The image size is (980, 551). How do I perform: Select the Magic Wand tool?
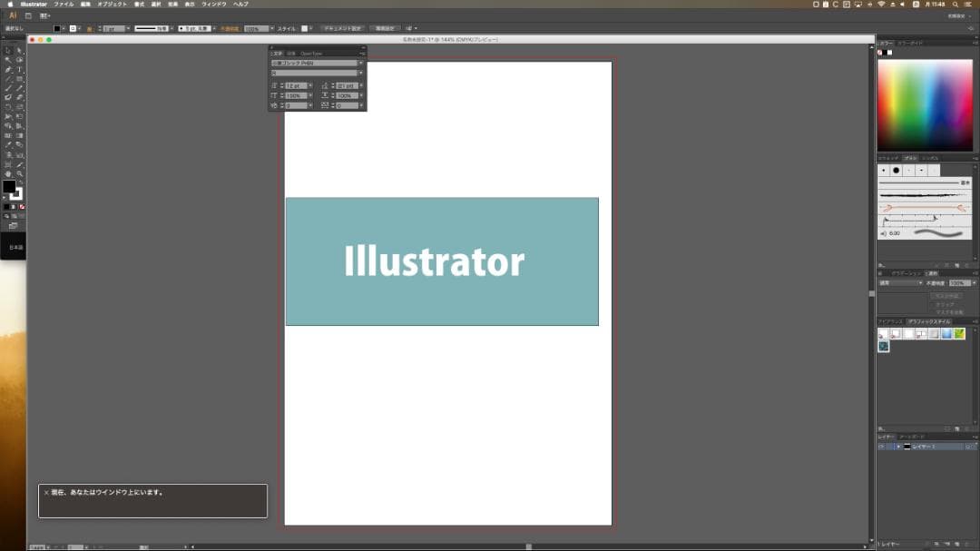click(8, 60)
